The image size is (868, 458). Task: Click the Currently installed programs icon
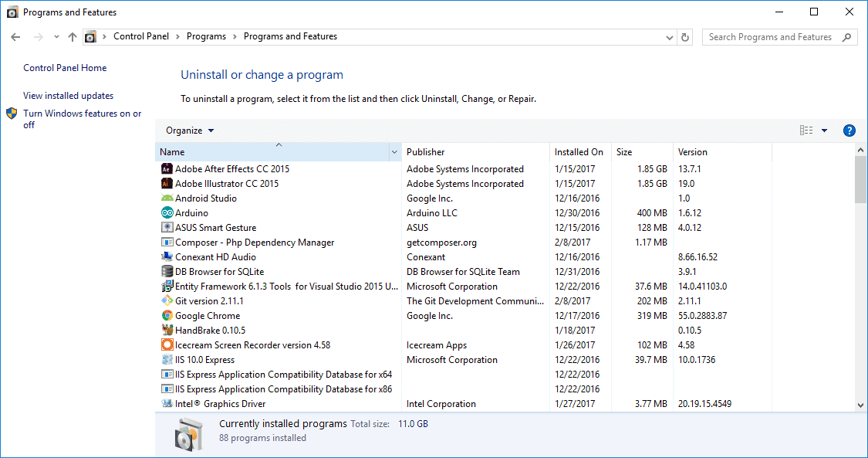(189, 433)
